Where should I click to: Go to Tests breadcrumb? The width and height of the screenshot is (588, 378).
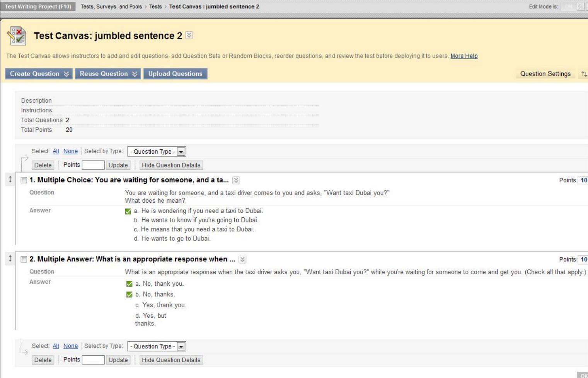pos(155,7)
